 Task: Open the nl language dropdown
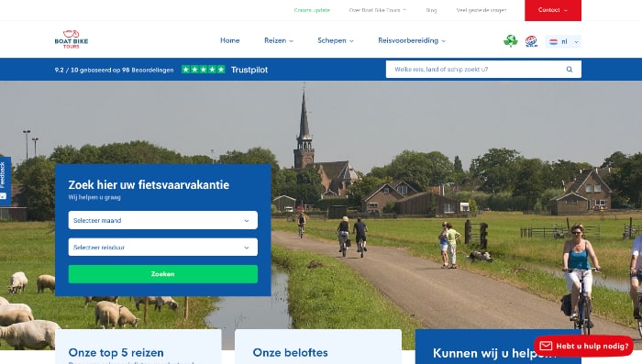pos(563,41)
